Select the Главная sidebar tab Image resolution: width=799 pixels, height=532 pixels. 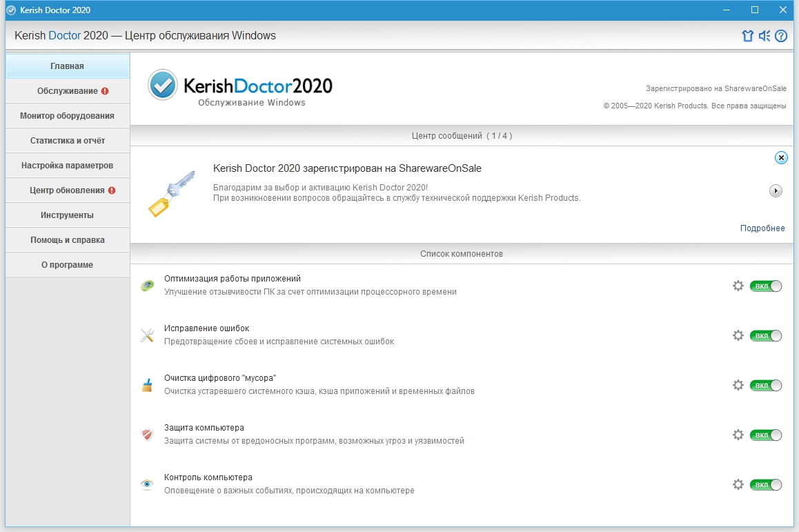(x=67, y=66)
